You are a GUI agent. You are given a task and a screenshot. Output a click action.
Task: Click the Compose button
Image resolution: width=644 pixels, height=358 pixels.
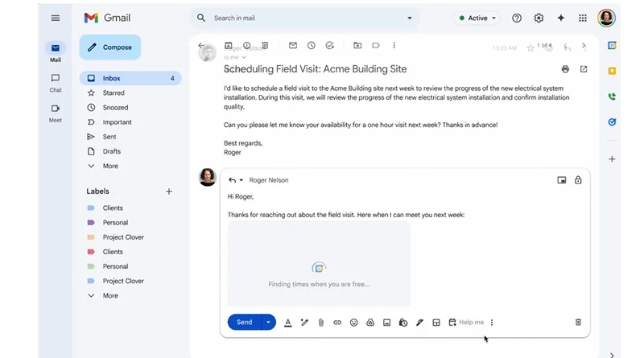(110, 47)
